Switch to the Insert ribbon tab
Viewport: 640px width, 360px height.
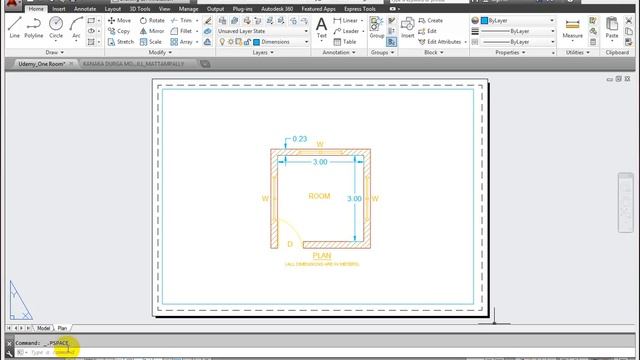click(x=59, y=9)
